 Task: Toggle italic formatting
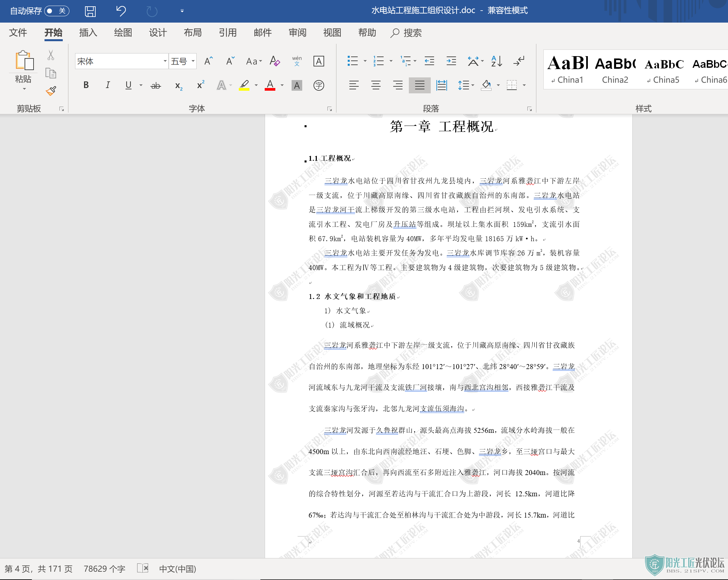tap(107, 85)
